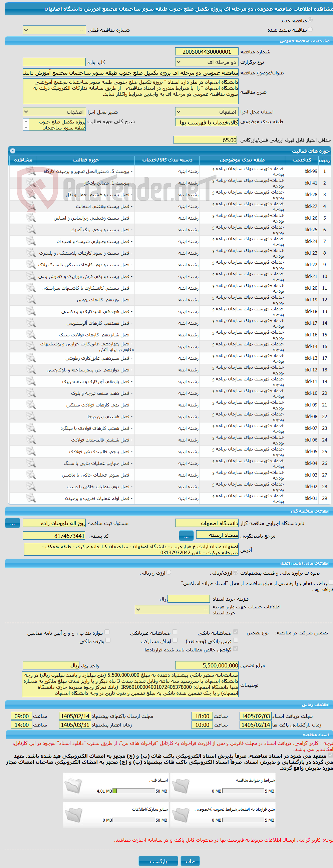This screenshot has height=868, width=333.
Task: Open view icon for row bld-13
Action: [x=31, y=358]
